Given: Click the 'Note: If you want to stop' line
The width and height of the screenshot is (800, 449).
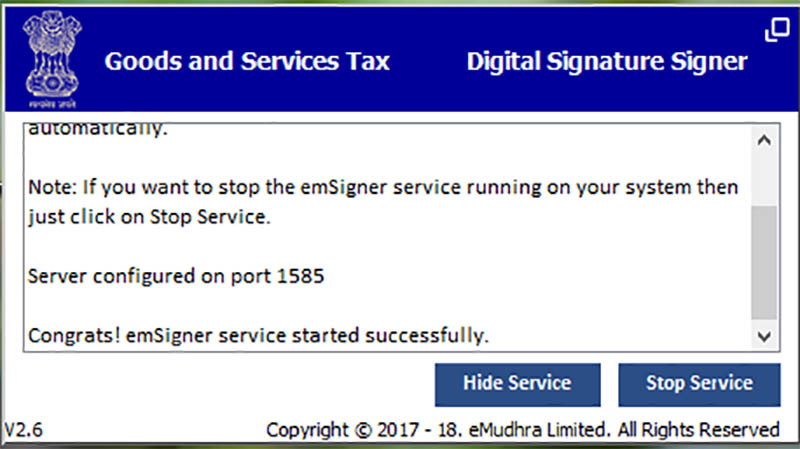Looking at the screenshot, I should 384,187.
